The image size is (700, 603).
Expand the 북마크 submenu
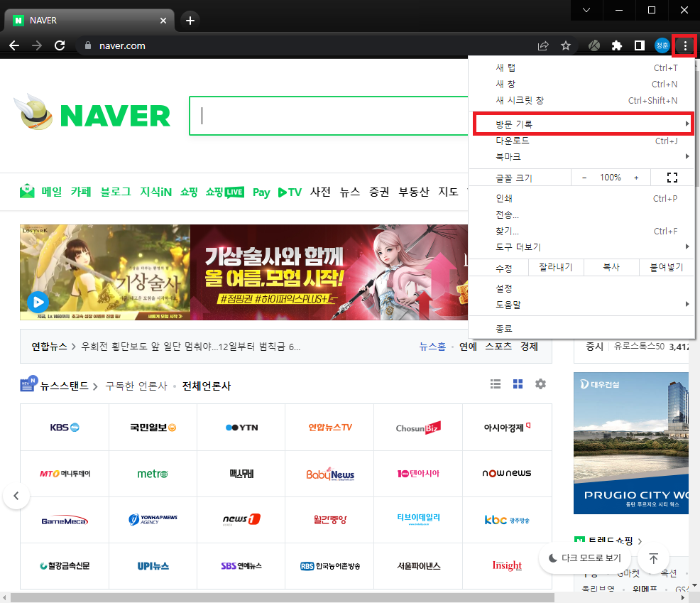pyautogui.click(x=581, y=157)
